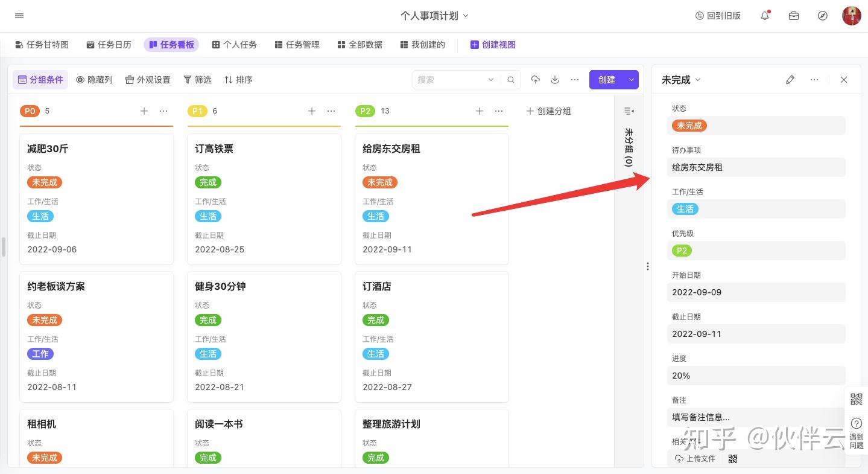Switch to 我创建的 view
The image size is (868, 474).
point(422,45)
